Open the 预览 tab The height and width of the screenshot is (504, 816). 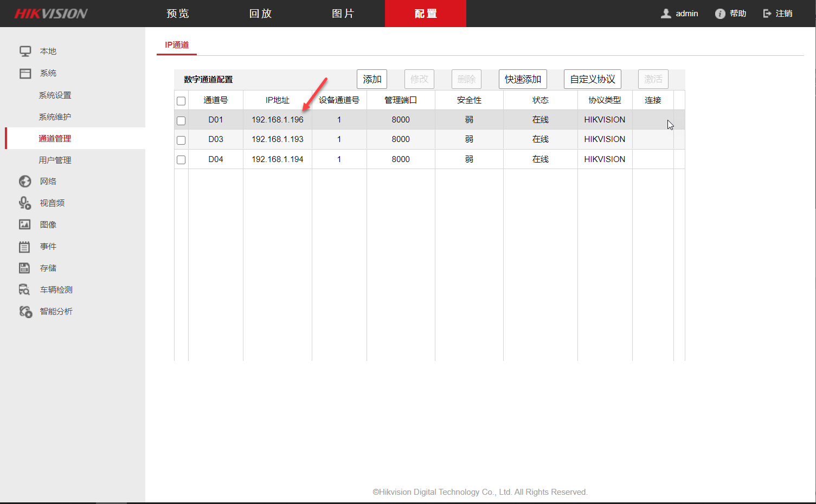pos(178,14)
